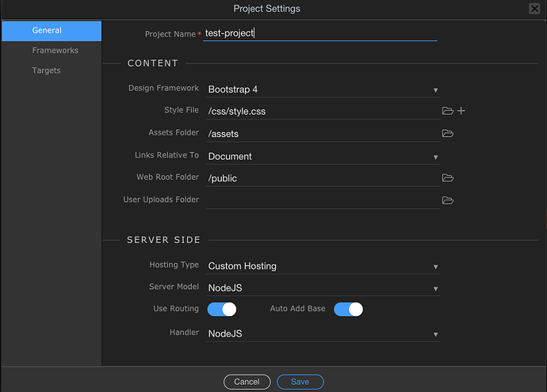Edit the Project Name field
This screenshot has width=547, height=392.
tap(320, 33)
